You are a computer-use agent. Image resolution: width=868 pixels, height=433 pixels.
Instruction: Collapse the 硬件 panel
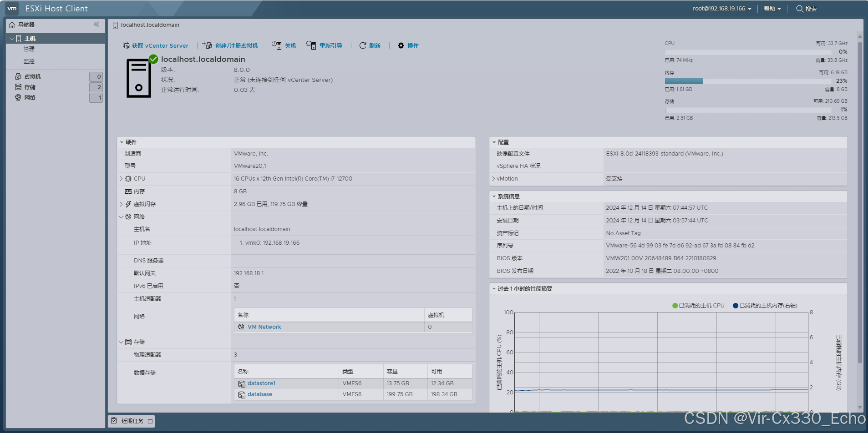click(x=122, y=142)
